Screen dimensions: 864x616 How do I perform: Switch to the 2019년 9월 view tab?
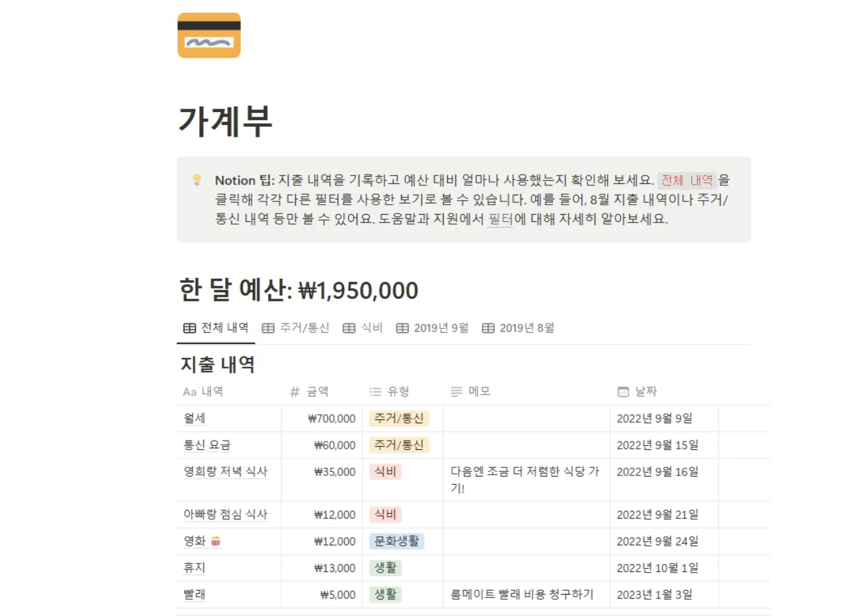(432, 327)
